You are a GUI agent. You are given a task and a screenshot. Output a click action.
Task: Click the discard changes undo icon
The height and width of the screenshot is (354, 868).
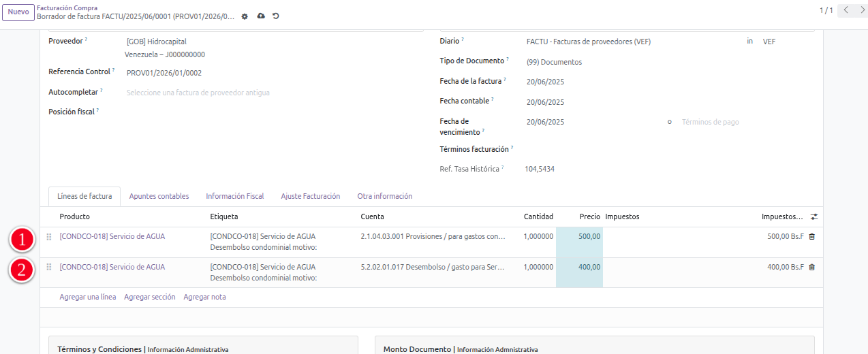276,16
